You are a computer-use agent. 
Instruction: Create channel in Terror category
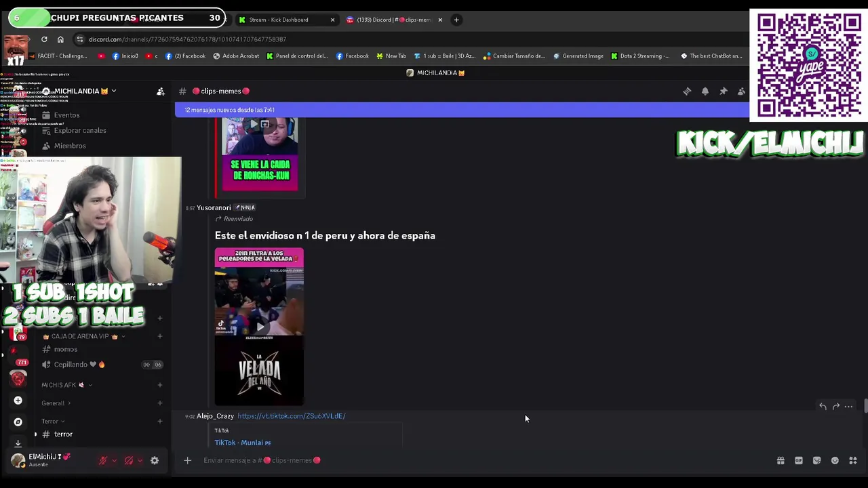(x=160, y=421)
